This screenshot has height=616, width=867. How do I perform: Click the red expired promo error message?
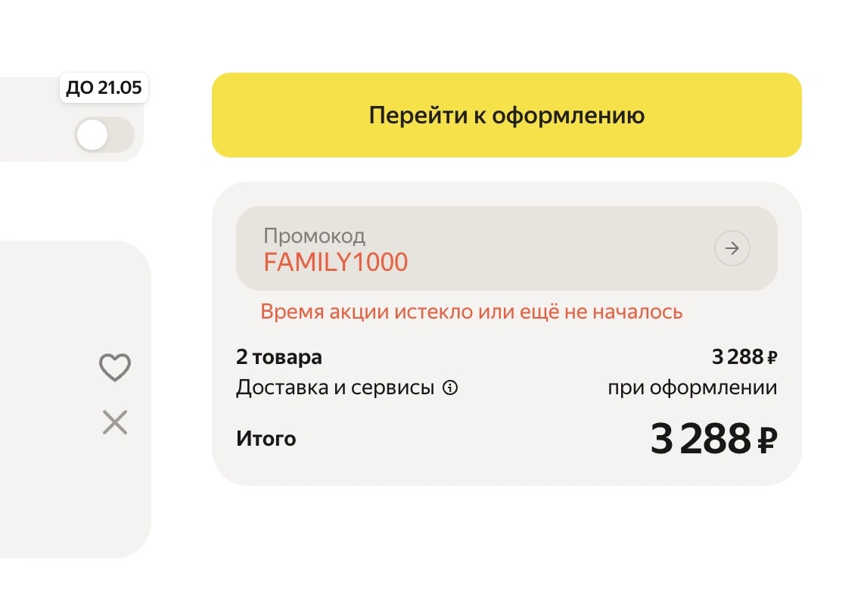click(471, 312)
